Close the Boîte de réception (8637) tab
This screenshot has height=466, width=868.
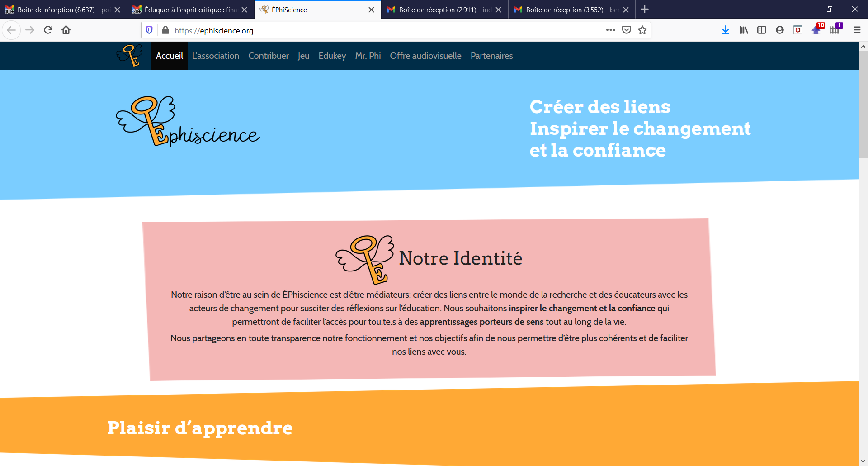tap(117, 10)
